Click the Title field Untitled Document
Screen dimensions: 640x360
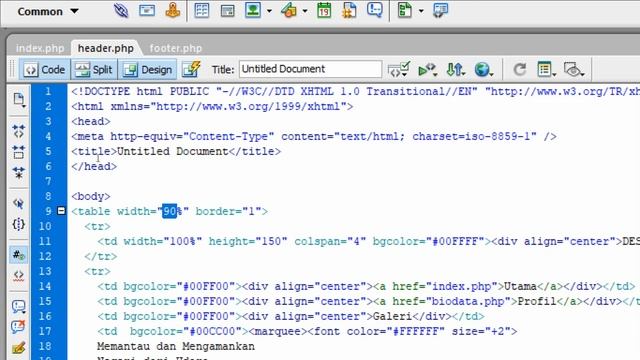pyautogui.click(x=310, y=69)
